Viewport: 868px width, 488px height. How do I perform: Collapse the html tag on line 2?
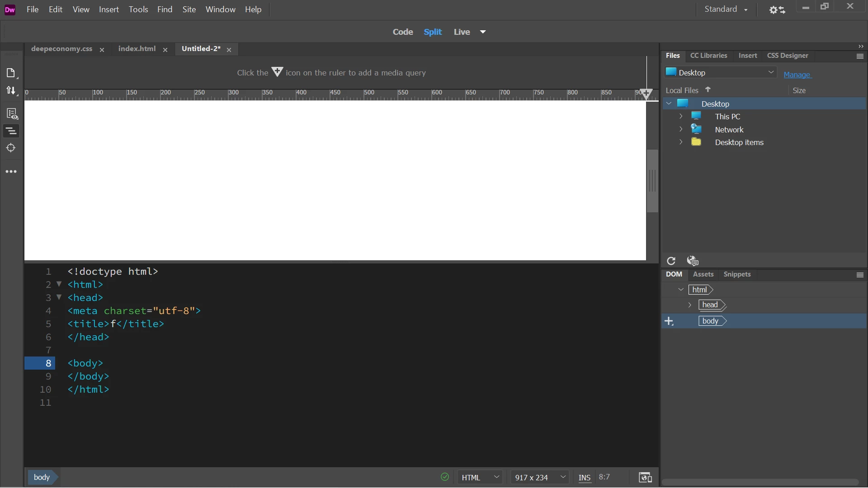(x=59, y=284)
